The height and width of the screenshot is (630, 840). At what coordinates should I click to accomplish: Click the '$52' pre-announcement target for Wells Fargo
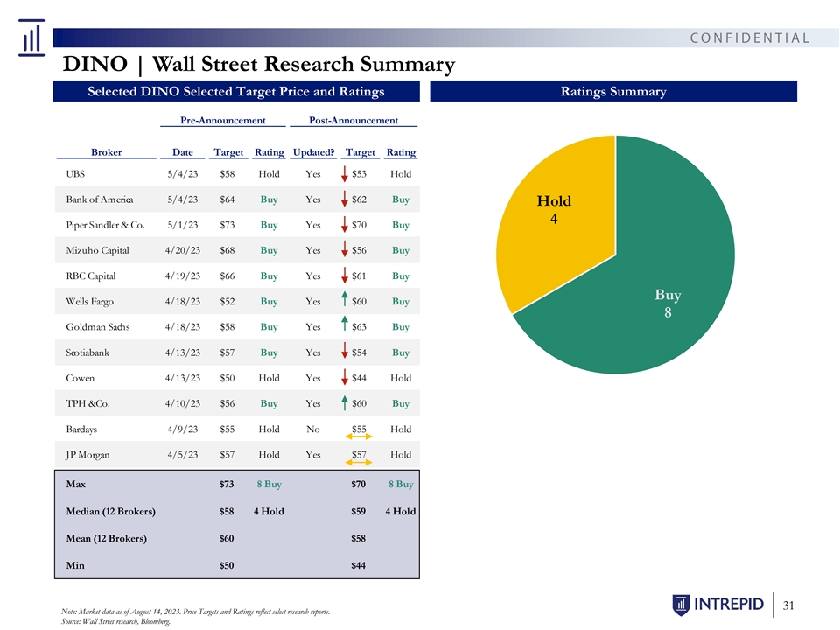point(227,301)
